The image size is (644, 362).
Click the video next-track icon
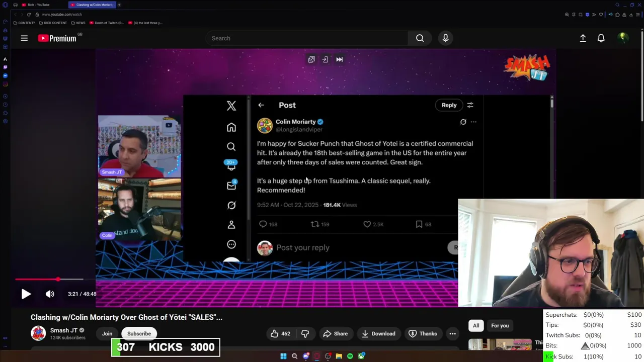point(339,59)
